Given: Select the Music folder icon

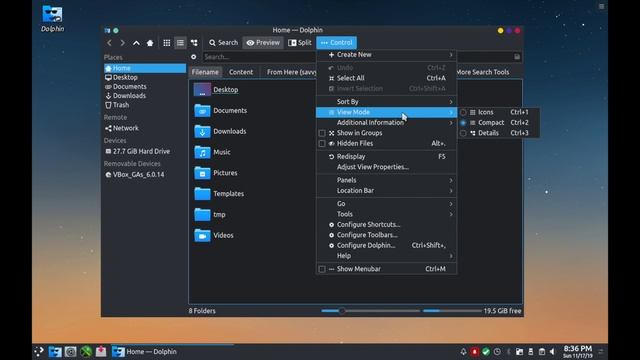Looking at the screenshot, I should (202, 152).
